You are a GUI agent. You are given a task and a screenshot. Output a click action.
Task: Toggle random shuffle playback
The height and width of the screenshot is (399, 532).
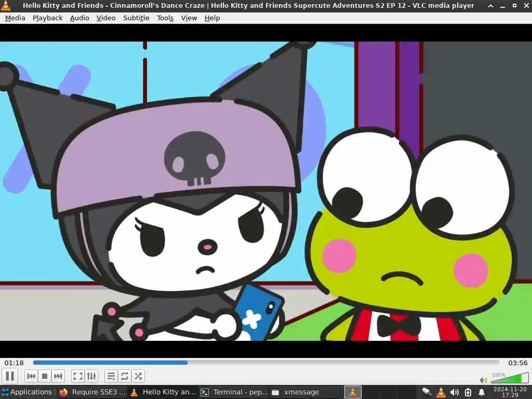138,376
